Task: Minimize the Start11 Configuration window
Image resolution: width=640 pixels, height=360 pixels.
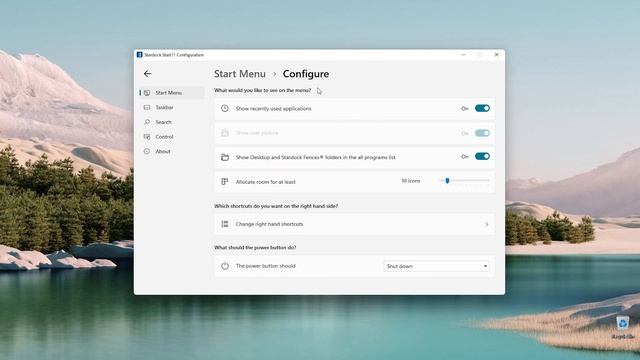Action: 463,55
